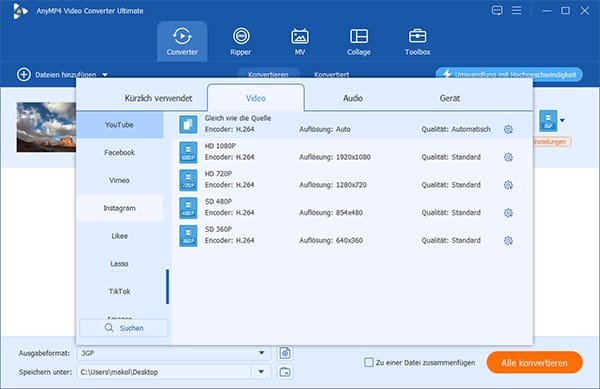Expand the Speichern unter path dropdown

(x=261, y=371)
